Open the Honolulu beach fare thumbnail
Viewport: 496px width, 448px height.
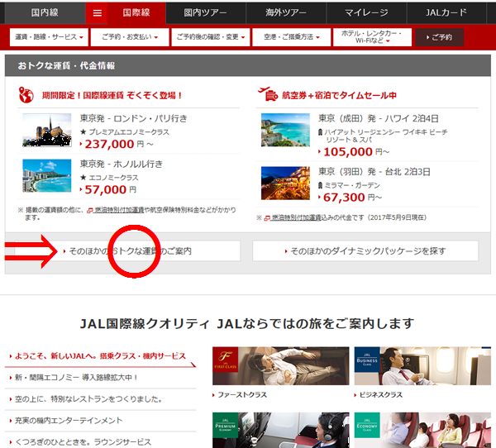(x=47, y=175)
